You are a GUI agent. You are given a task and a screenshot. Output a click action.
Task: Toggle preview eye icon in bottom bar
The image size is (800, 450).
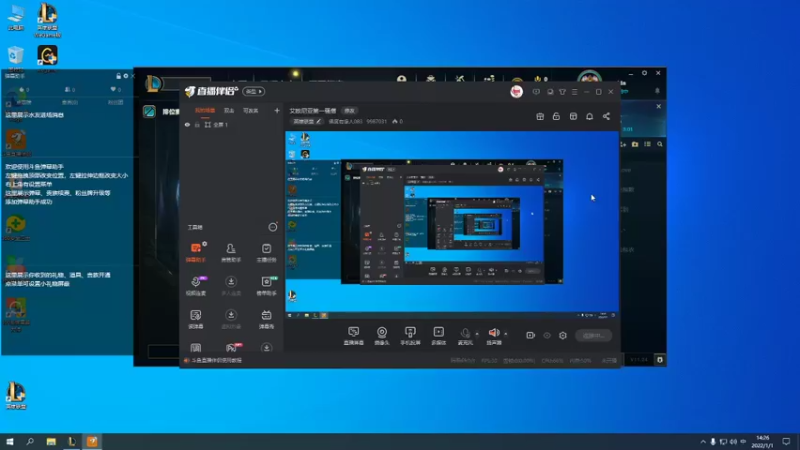coord(547,335)
